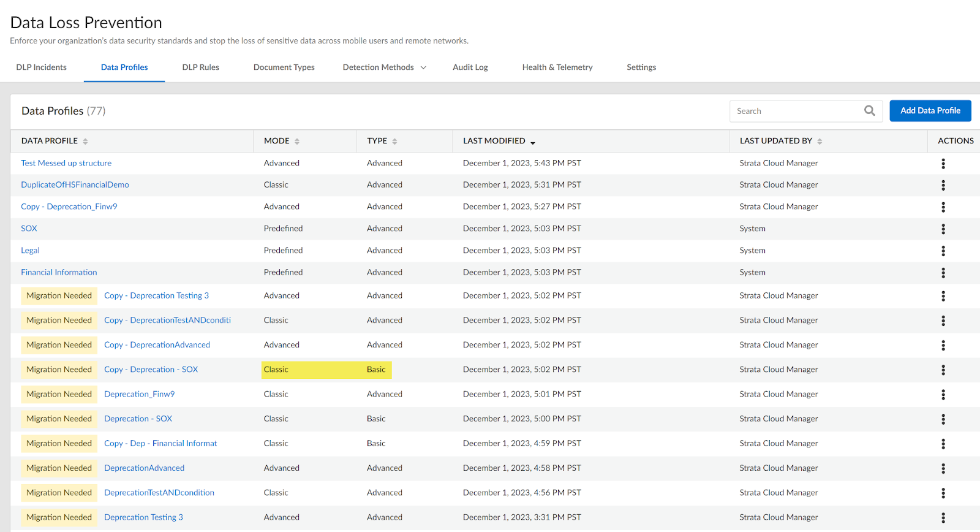The height and width of the screenshot is (532, 980).
Task: Open the DLP Rules tab
Action: (200, 67)
